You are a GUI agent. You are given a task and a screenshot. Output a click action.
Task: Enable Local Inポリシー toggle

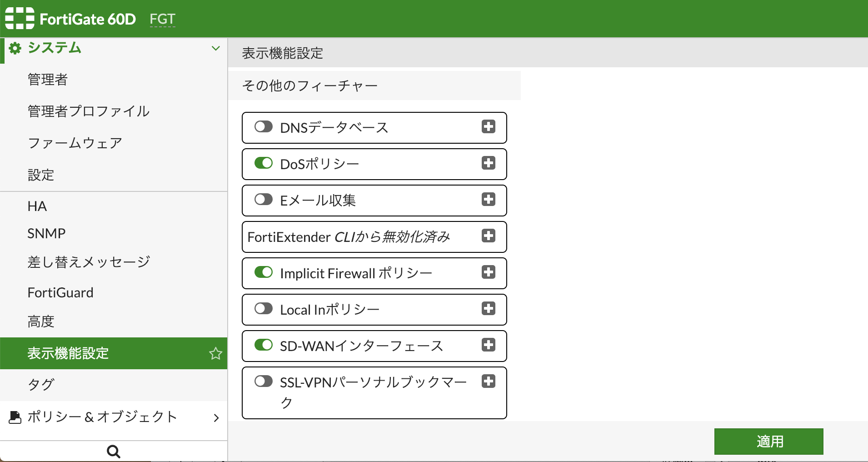[264, 308]
